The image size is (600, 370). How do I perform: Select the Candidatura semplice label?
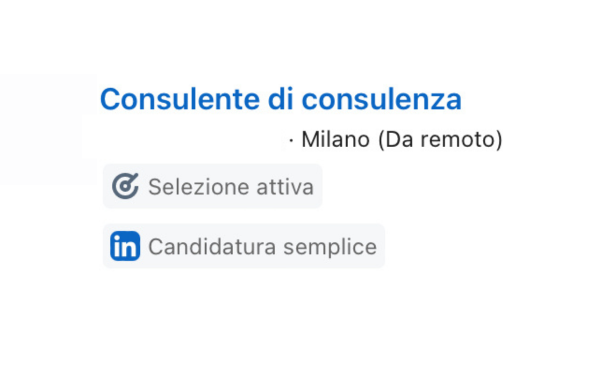262,246
